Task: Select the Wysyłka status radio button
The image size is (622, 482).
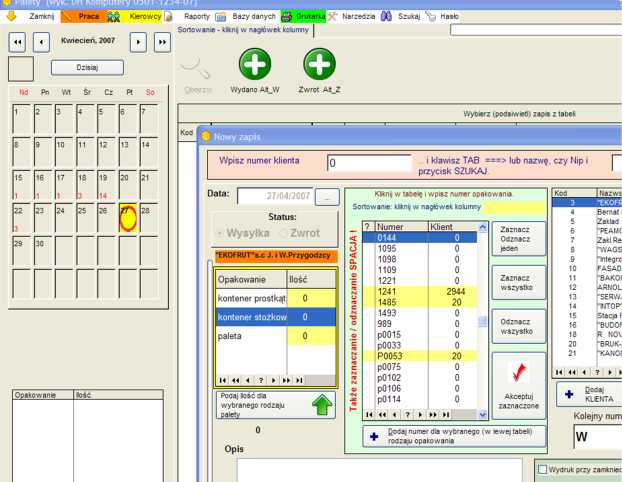Action: 219,233
